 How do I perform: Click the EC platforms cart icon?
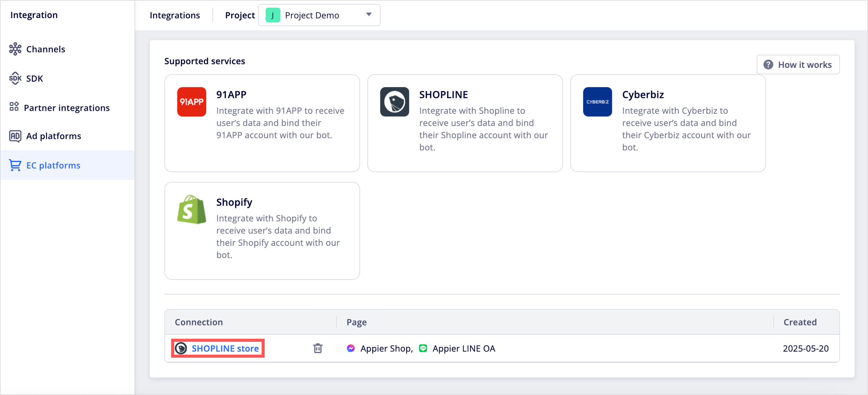click(15, 165)
